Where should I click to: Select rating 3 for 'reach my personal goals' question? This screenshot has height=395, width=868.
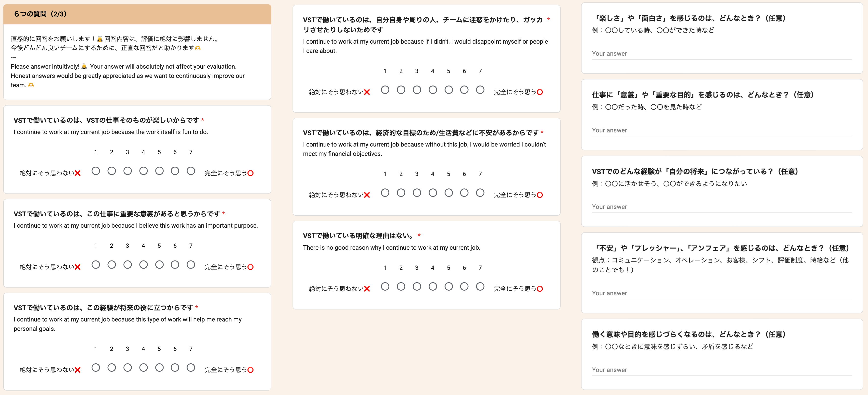coord(127,367)
